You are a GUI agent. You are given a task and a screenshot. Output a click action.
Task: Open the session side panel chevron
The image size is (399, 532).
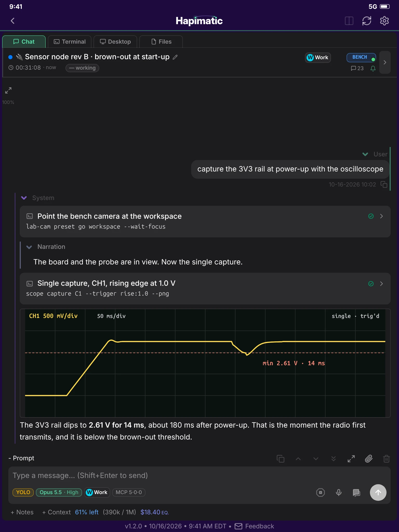385,62
